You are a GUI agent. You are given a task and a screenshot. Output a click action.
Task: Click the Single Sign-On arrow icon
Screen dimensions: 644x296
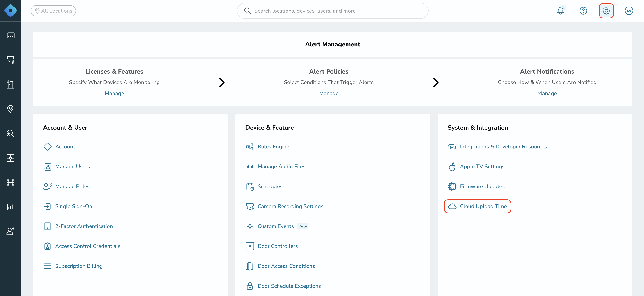pos(48,206)
